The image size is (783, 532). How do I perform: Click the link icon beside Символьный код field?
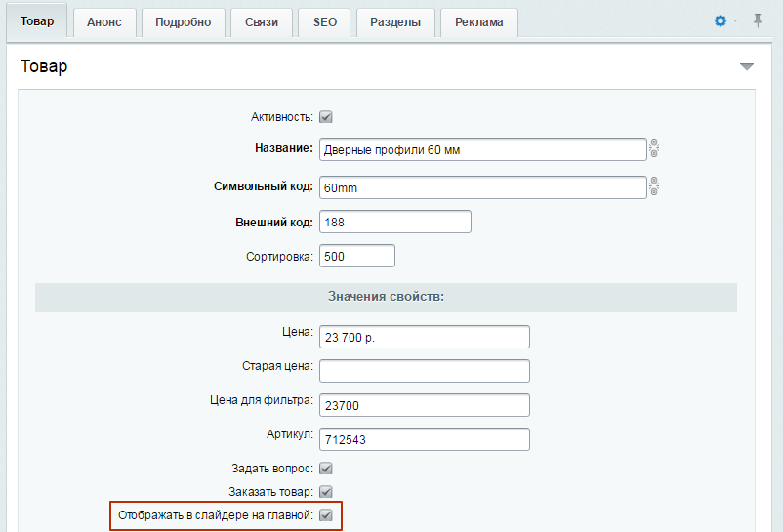click(x=656, y=185)
